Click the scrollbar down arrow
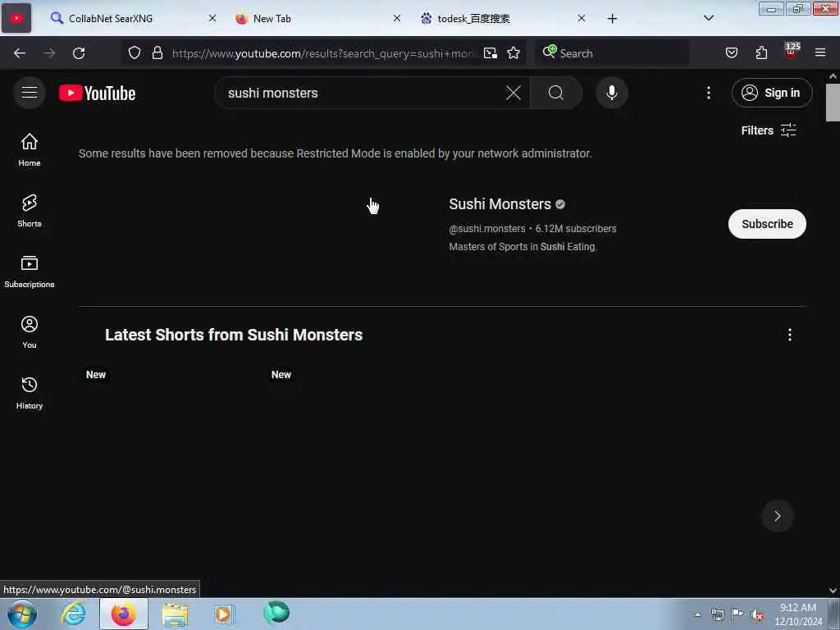This screenshot has height=630, width=840. (833, 591)
